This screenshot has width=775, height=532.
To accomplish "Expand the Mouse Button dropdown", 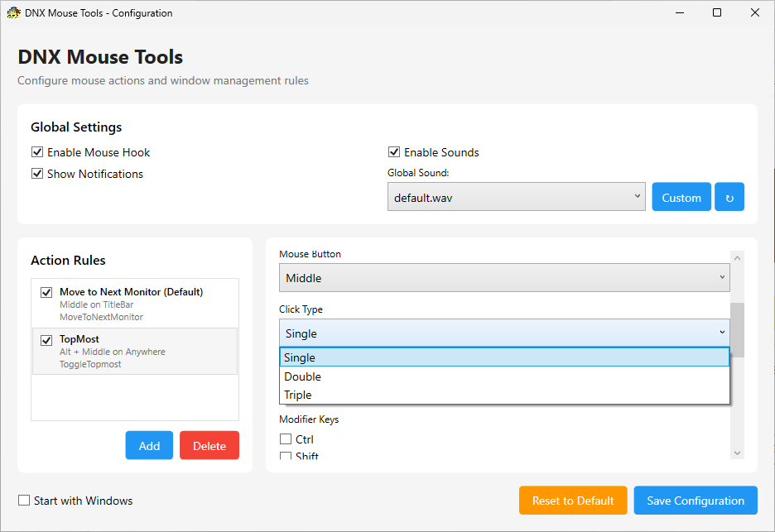I will click(x=504, y=278).
